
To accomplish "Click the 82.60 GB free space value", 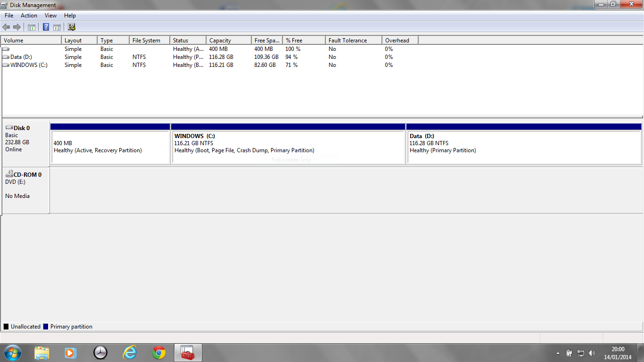I will pyautogui.click(x=265, y=65).
